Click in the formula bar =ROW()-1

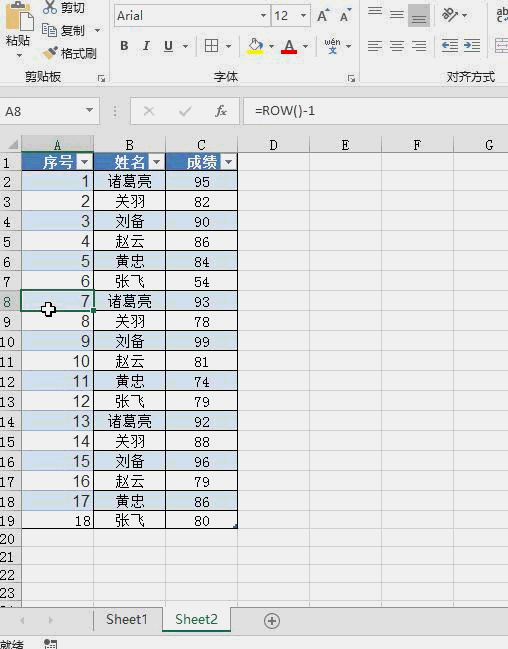(375, 111)
